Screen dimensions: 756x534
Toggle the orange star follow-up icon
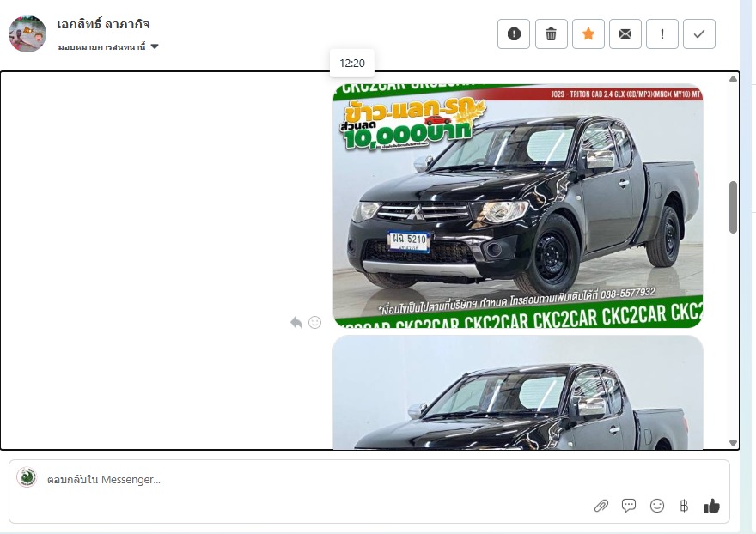[588, 33]
